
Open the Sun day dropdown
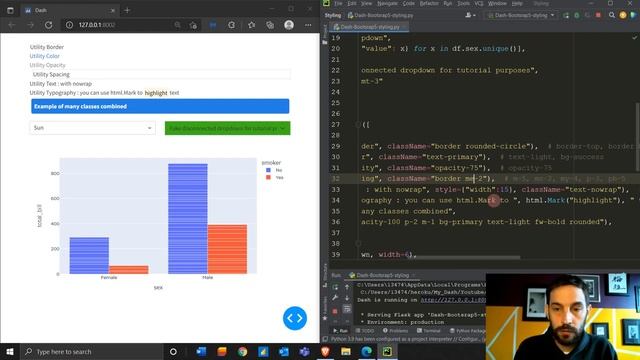[x=93, y=128]
